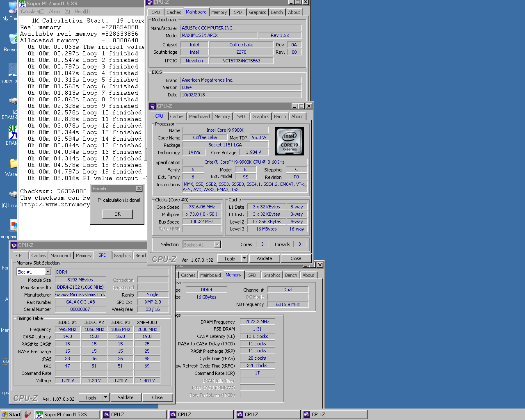Click the BIOS date 10/02/2018 field
This screenshot has width=525, height=420.
pyautogui.click(x=241, y=95)
